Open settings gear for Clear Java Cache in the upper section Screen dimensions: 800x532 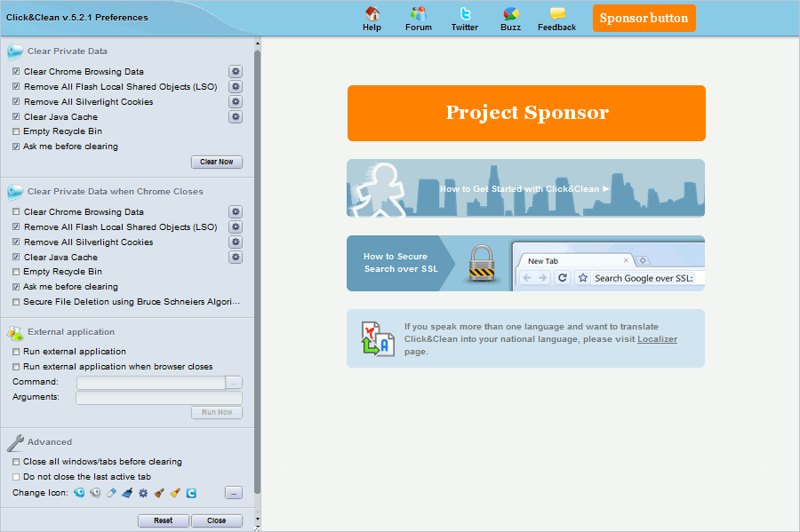pyautogui.click(x=236, y=116)
